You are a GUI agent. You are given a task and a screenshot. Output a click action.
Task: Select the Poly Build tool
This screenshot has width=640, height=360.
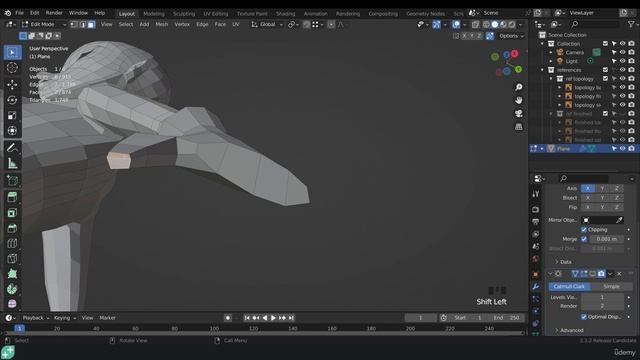pyautogui.click(x=12, y=274)
